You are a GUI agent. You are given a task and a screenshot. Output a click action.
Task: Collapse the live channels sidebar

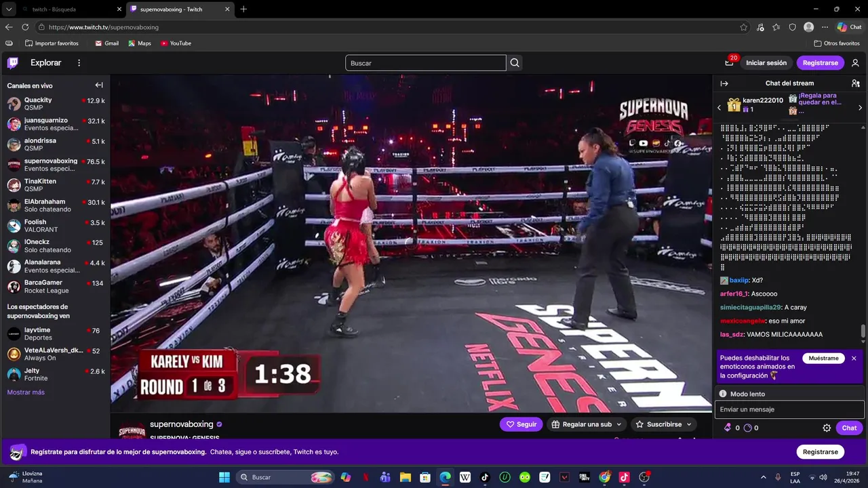[x=99, y=85]
